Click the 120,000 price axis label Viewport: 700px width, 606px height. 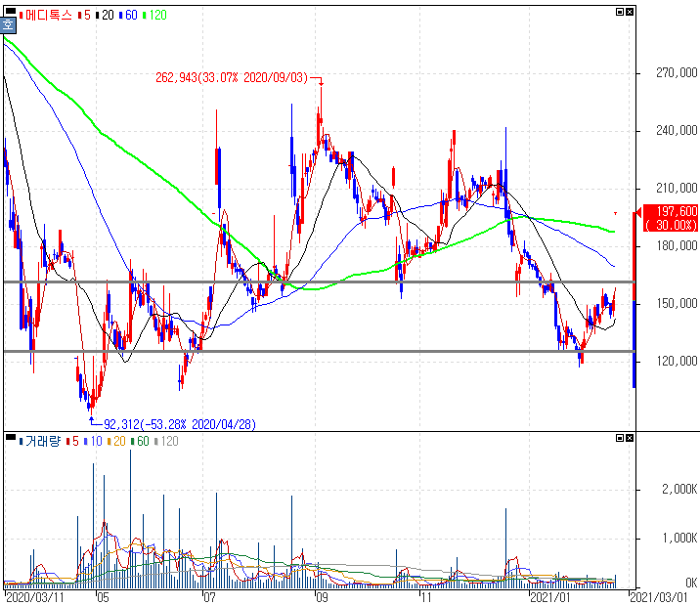677,361
